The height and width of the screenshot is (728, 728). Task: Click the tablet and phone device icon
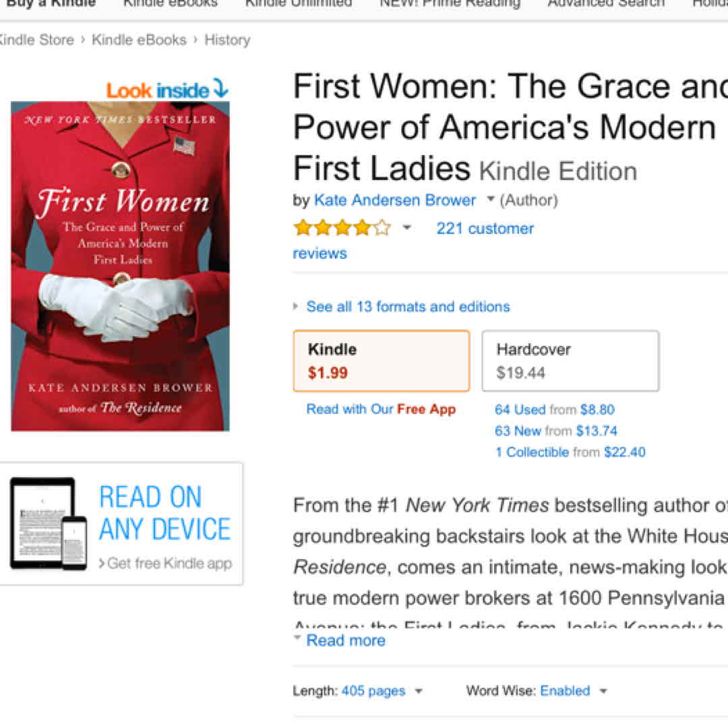tap(49, 523)
